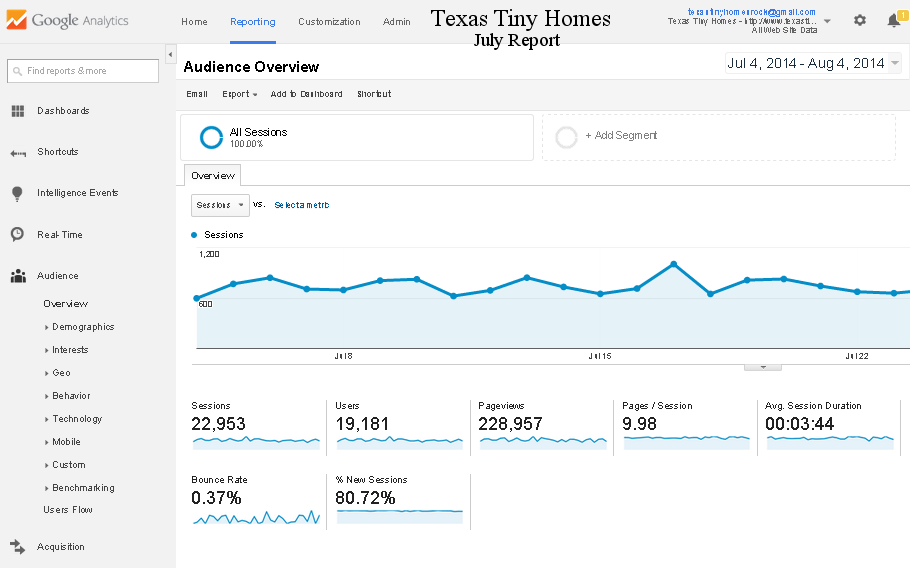
Task: Open Real-Time in sidebar
Action: (60, 235)
